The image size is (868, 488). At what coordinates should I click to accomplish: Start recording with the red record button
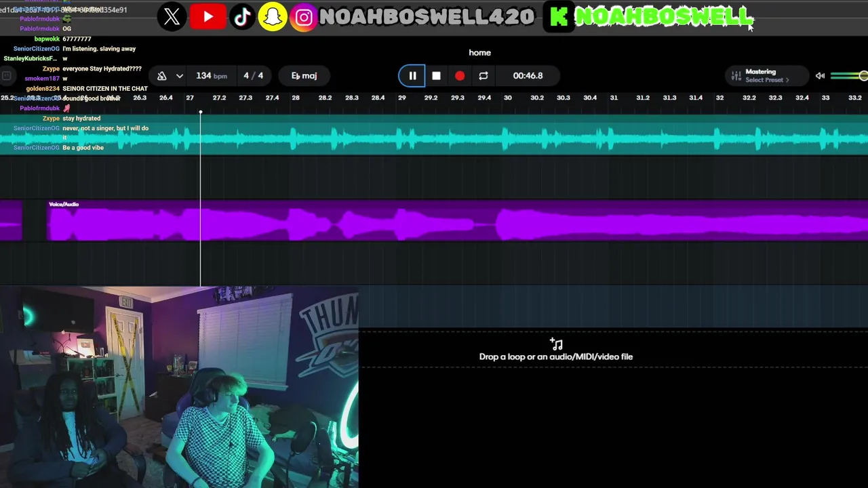point(460,76)
